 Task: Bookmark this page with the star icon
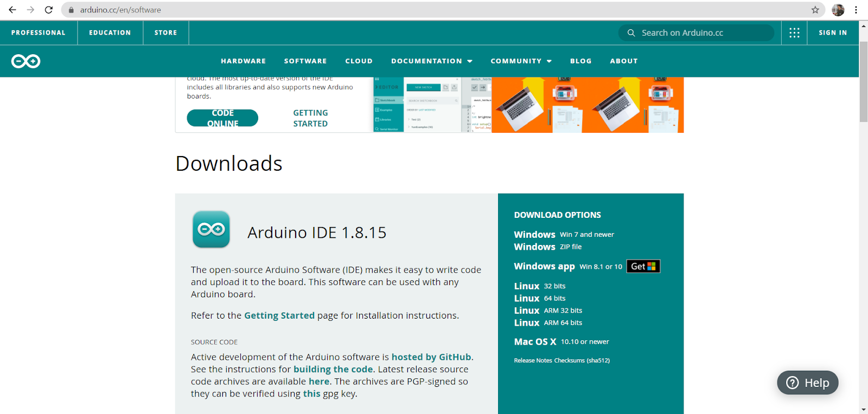[x=815, y=10]
